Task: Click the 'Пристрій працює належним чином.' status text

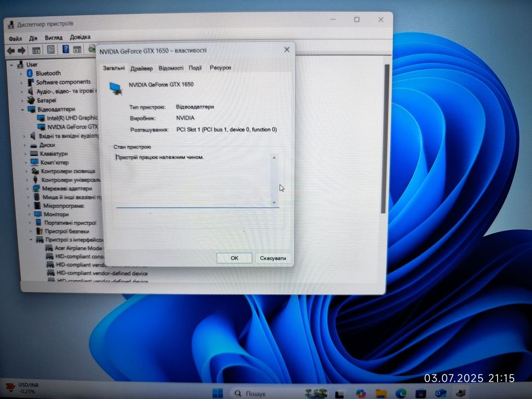Action: click(160, 158)
